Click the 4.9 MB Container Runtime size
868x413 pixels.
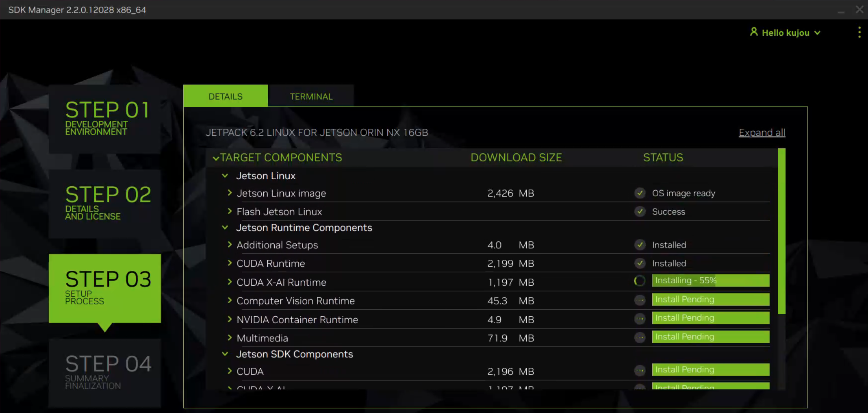(x=511, y=320)
